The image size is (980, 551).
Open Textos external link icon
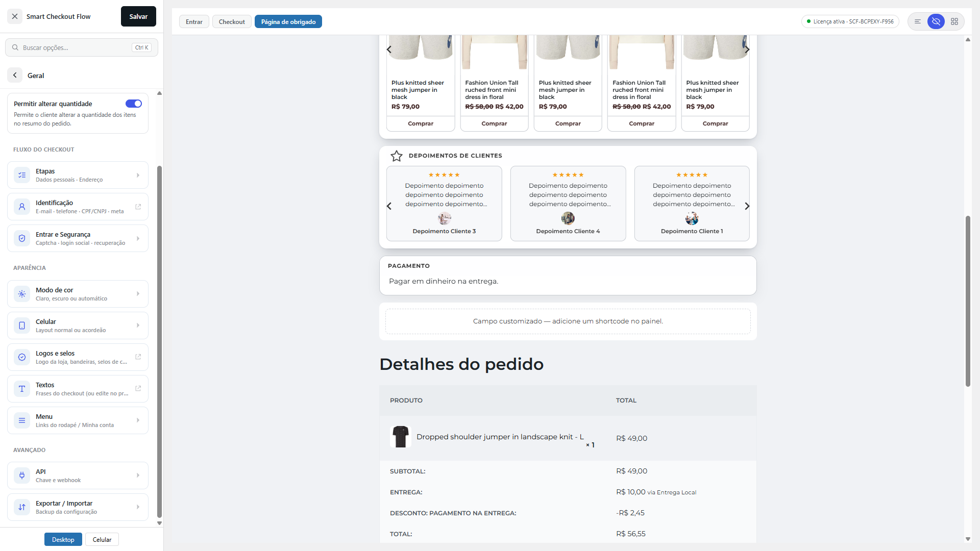[x=138, y=388]
